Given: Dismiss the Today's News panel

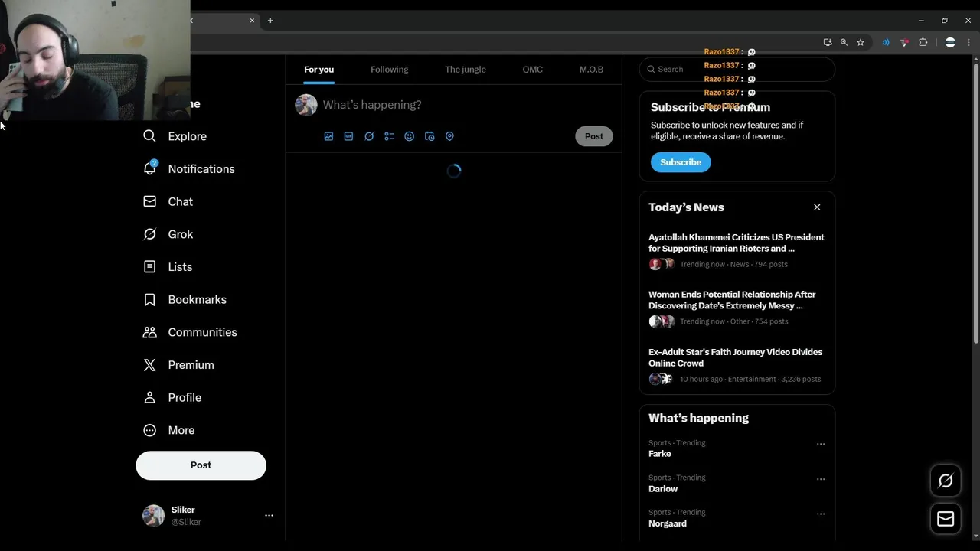Looking at the screenshot, I should 817,207.
